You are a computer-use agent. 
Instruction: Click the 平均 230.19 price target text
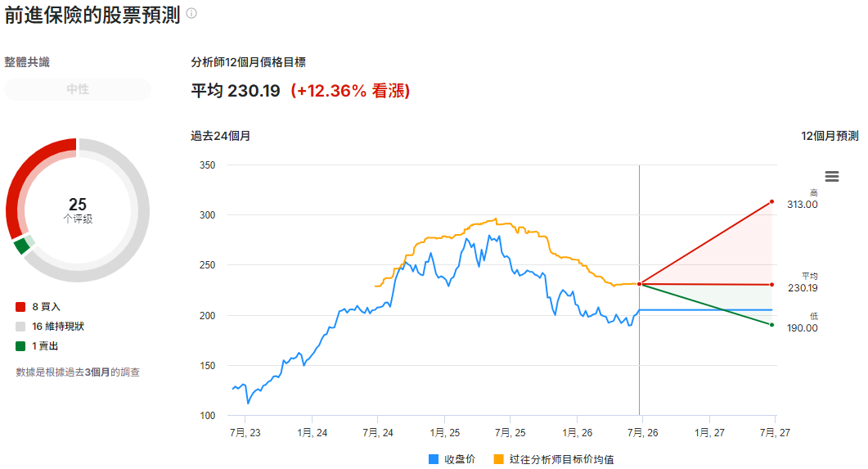236,90
